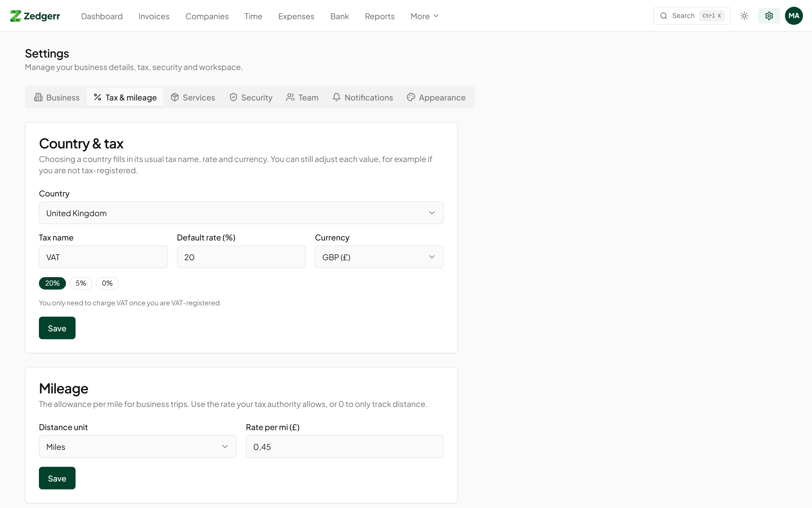The width and height of the screenshot is (812, 508).
Task: Open the MA user avatar menu
Action: 794,16
